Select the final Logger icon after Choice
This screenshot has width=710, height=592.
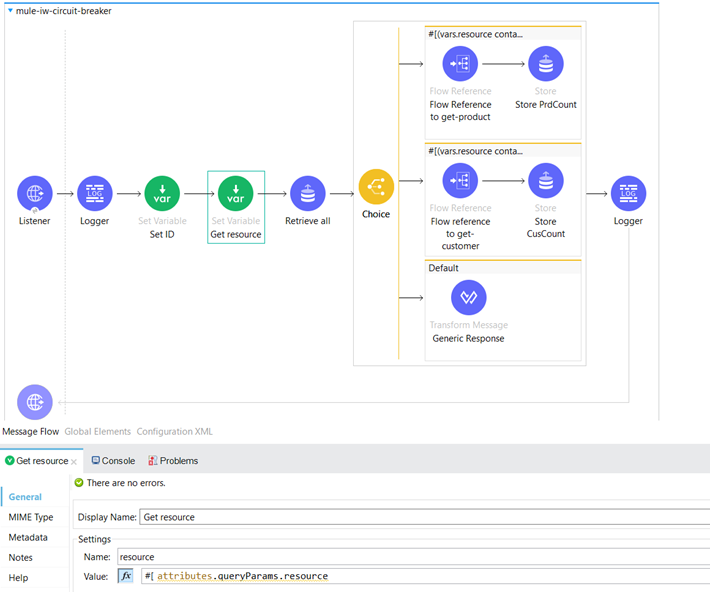point(628,193)
